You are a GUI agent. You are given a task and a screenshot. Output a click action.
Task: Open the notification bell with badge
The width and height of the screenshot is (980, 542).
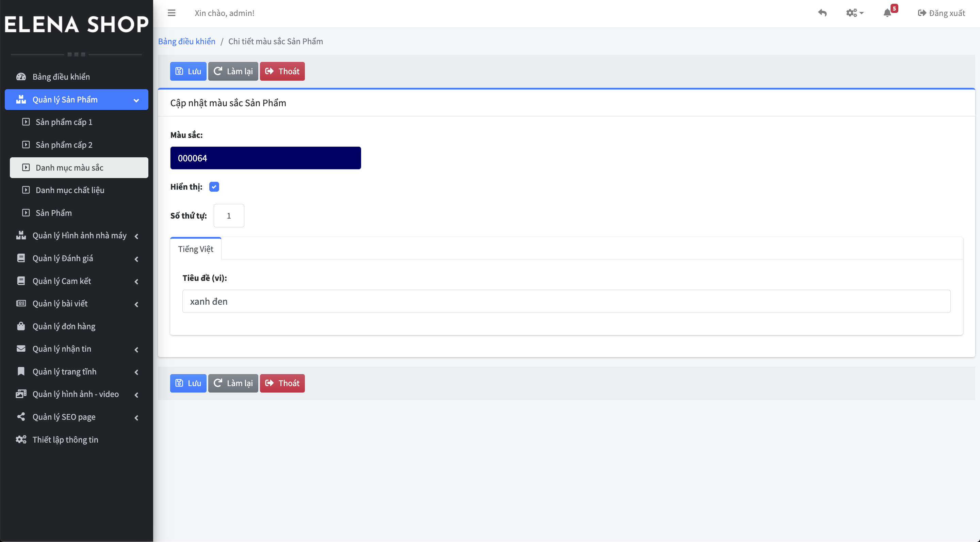click(x=887, y=13)
